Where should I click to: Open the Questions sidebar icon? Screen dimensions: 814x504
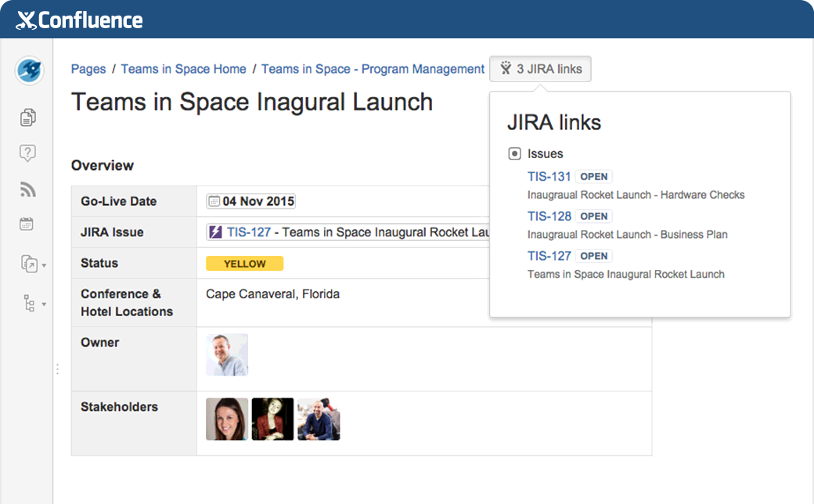coord(27,153)
